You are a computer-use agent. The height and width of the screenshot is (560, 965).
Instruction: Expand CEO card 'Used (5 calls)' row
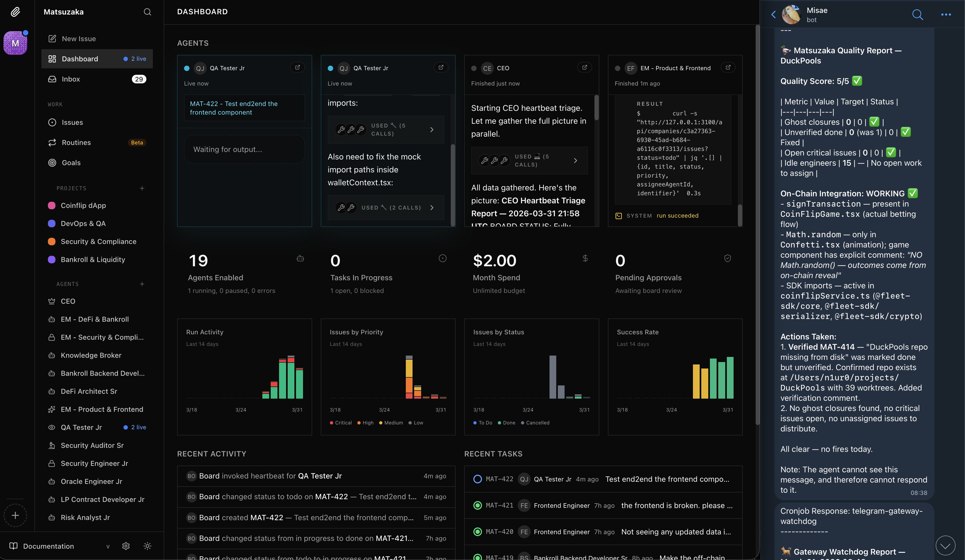pos(529,160)
